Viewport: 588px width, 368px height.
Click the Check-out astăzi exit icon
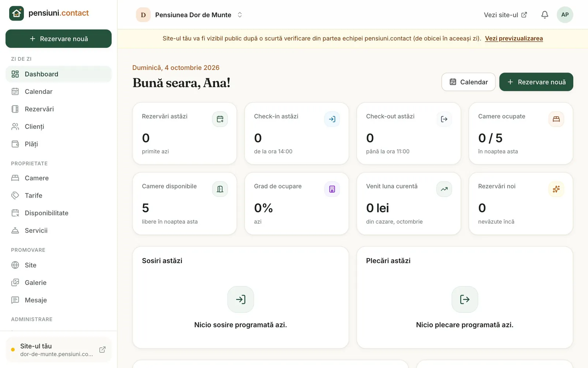[x=444, y=119]
